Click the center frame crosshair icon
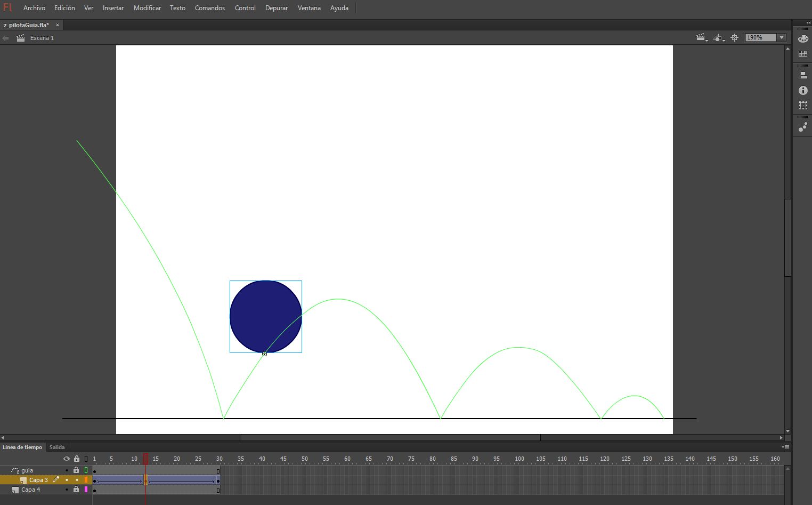812x505 pixels. (x=734, y=37)
